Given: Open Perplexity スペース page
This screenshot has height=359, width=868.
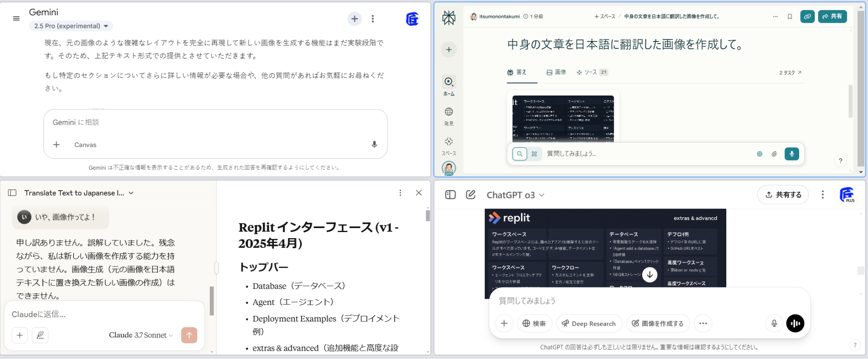Looking at the screenshot, I should (x=449, y=147).
